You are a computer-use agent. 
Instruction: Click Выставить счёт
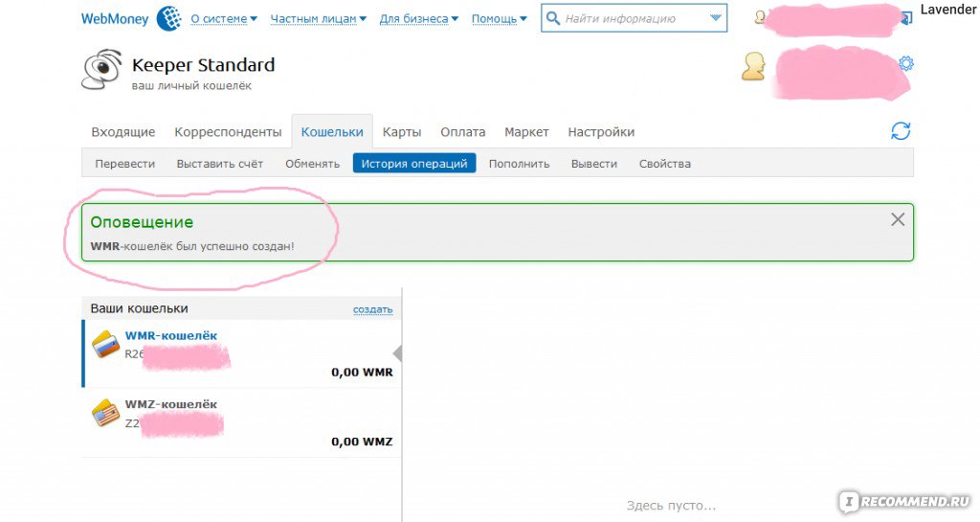pos(220,164)
